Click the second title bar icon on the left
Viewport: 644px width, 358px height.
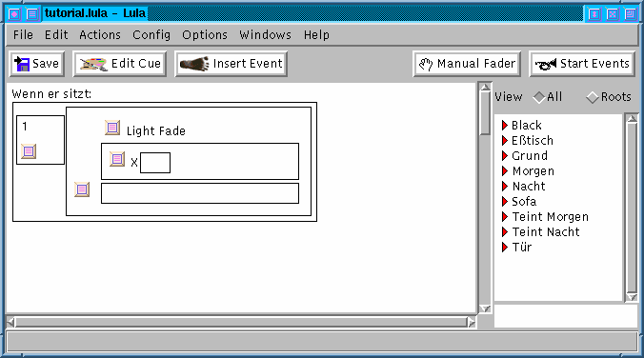[32, 14]
